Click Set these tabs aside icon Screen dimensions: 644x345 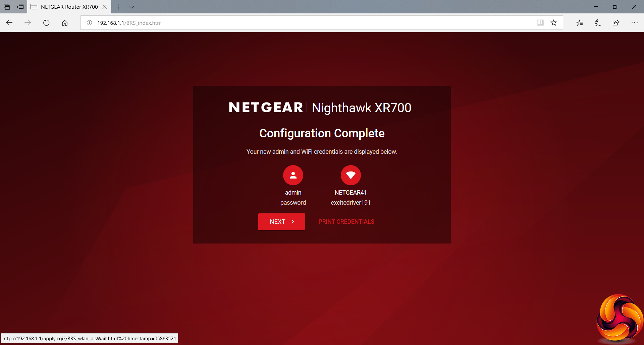20,7
